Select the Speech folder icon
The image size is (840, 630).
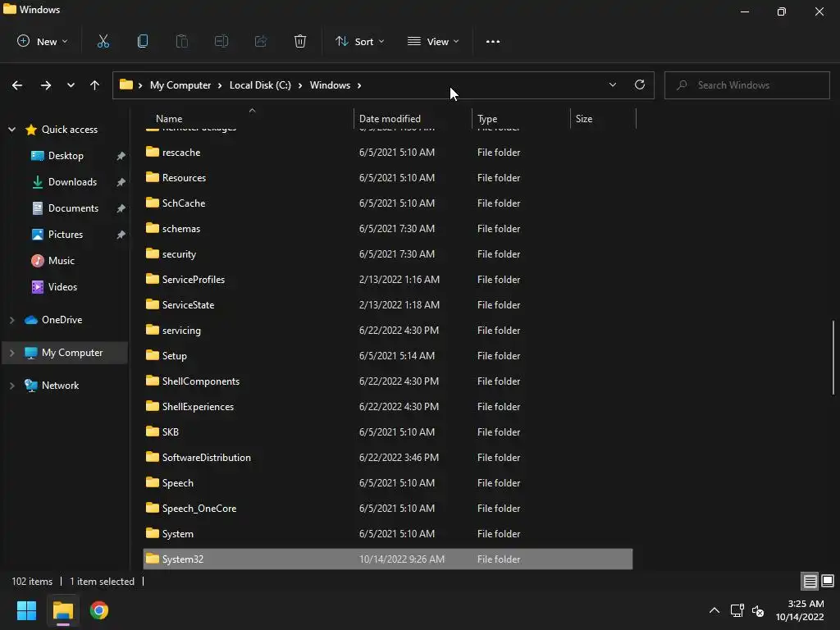pyautogui.click(x=153, y=482)
